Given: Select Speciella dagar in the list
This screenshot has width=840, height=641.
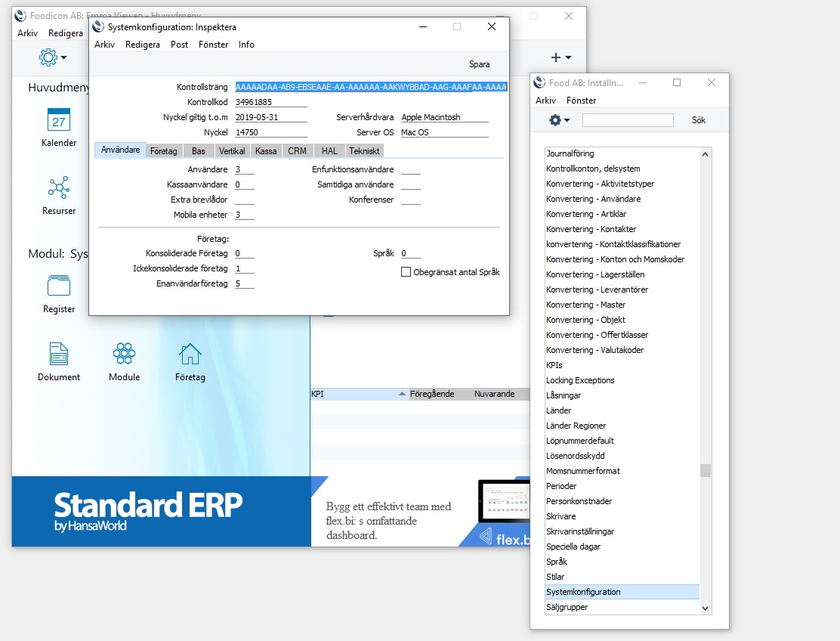Looking at the screenshot, I should [x=622, y=547].
